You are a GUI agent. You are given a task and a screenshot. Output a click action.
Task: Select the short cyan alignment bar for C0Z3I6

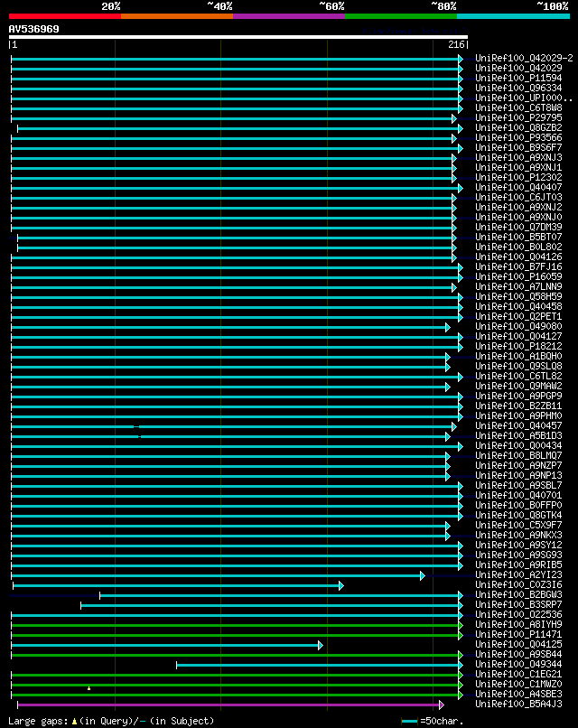pos(178,586)
